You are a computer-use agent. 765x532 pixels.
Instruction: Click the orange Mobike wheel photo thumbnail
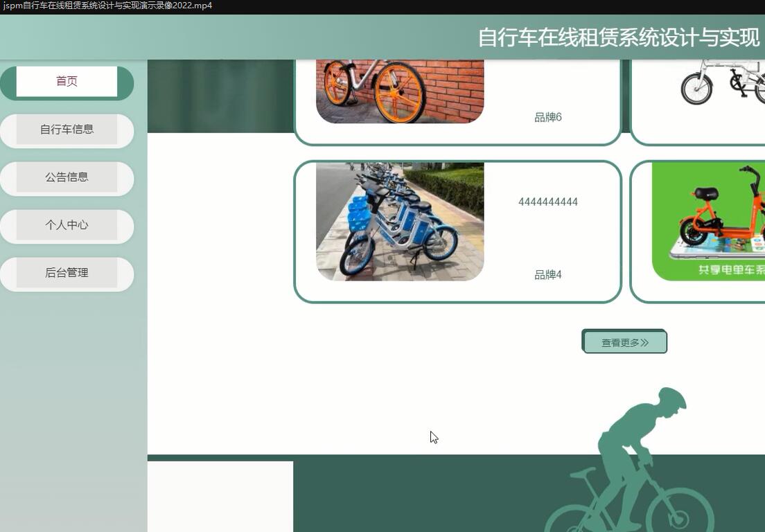pyautogui.click(x=401, y=87)
